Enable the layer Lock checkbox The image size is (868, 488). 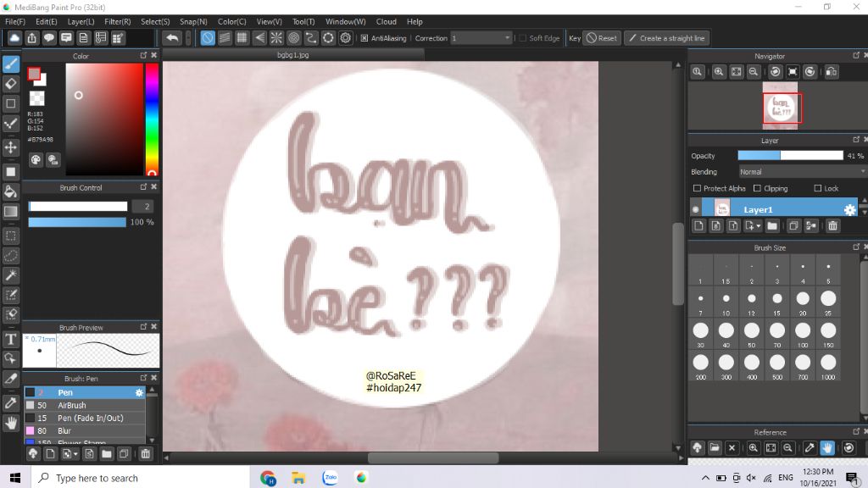coord(818,189)
